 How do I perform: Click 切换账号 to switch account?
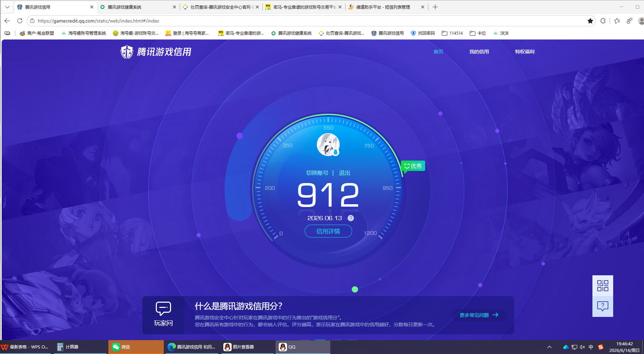click(317, 173)
